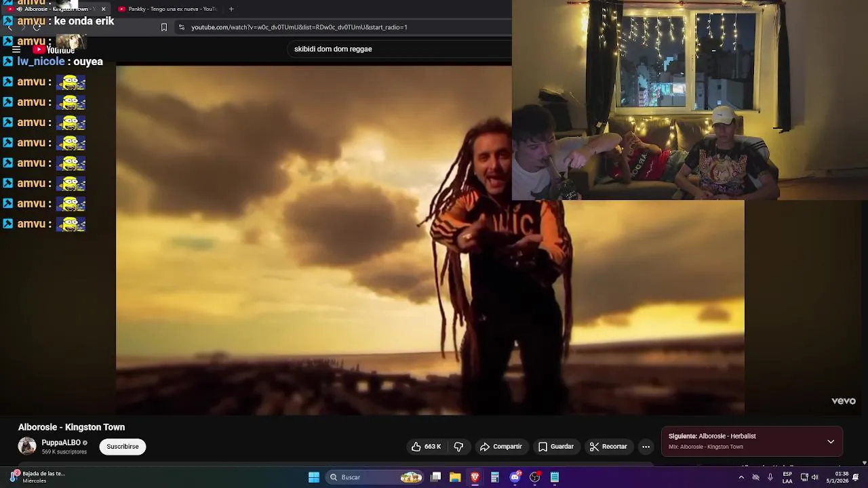Subscribe with the Suscribirse button
This screenshot has height=488, width=868.
[123, 447]
